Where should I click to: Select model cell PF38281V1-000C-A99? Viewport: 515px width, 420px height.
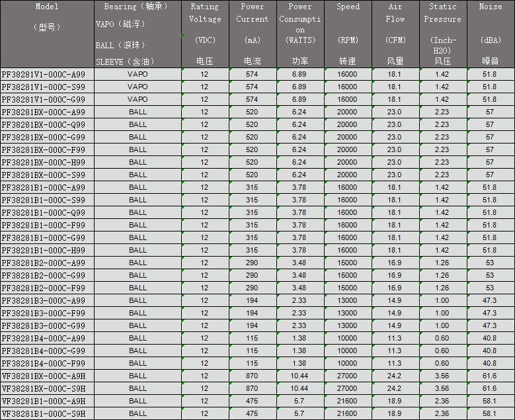click(46, 74)
